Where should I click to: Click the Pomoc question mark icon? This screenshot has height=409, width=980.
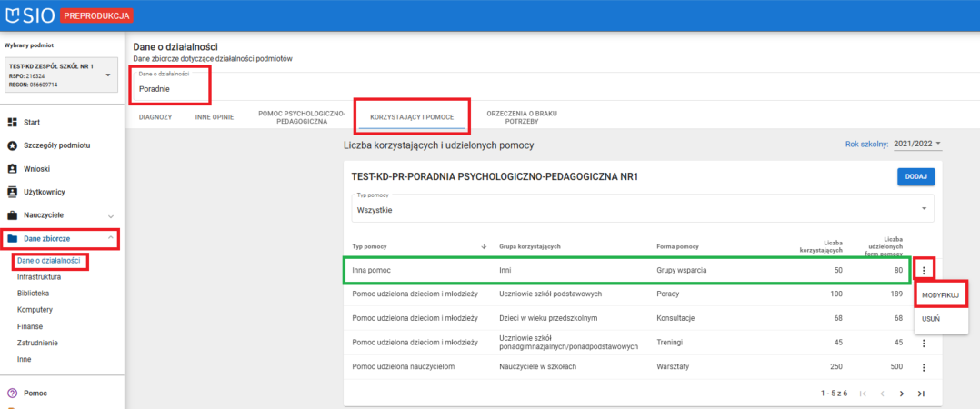tap(13, 394)
